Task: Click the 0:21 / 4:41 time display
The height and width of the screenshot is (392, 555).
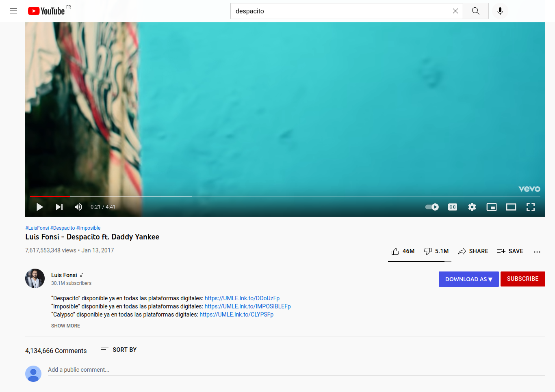Action: tap(103, 207)
